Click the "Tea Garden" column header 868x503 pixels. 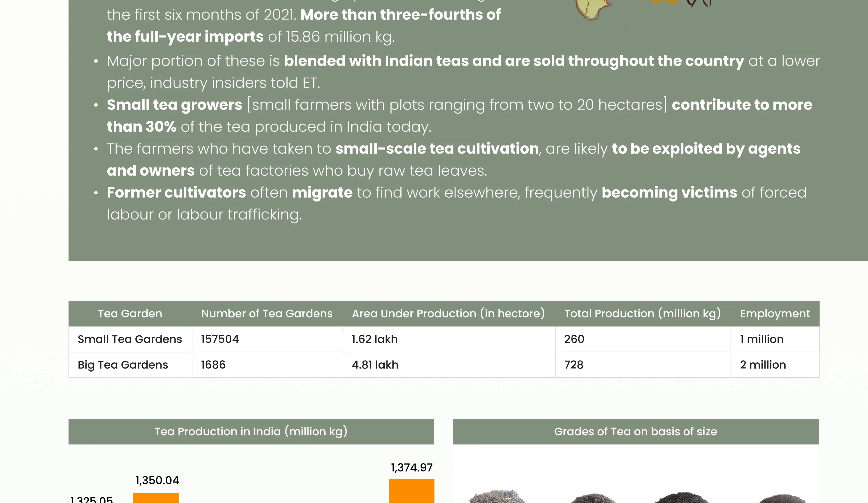click(x=130, y=313)
